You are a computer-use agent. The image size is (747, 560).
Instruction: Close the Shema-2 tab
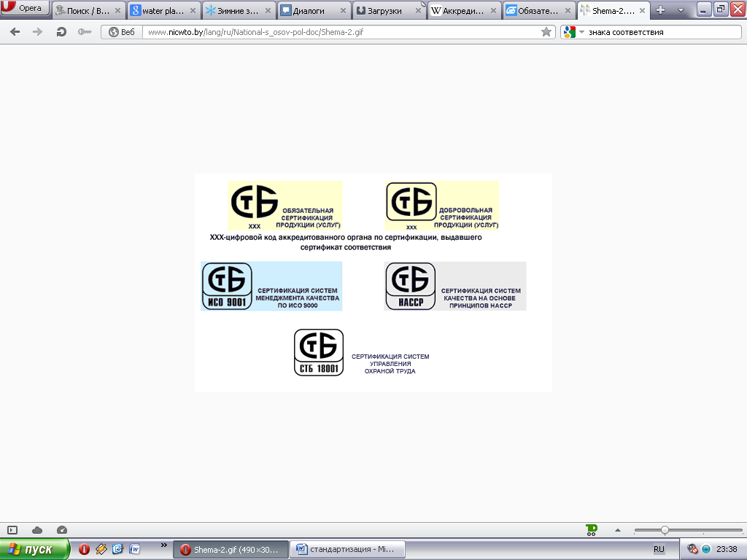(x=643, y=10)
